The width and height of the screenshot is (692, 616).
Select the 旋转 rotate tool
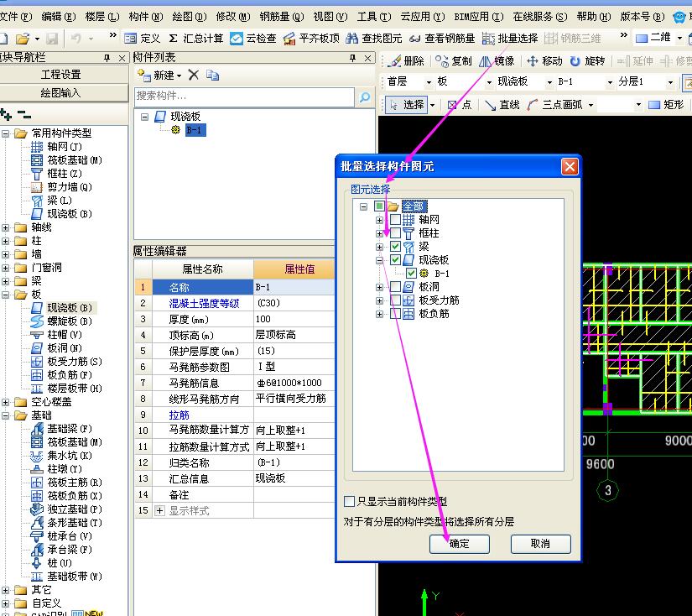coord(587,61)
